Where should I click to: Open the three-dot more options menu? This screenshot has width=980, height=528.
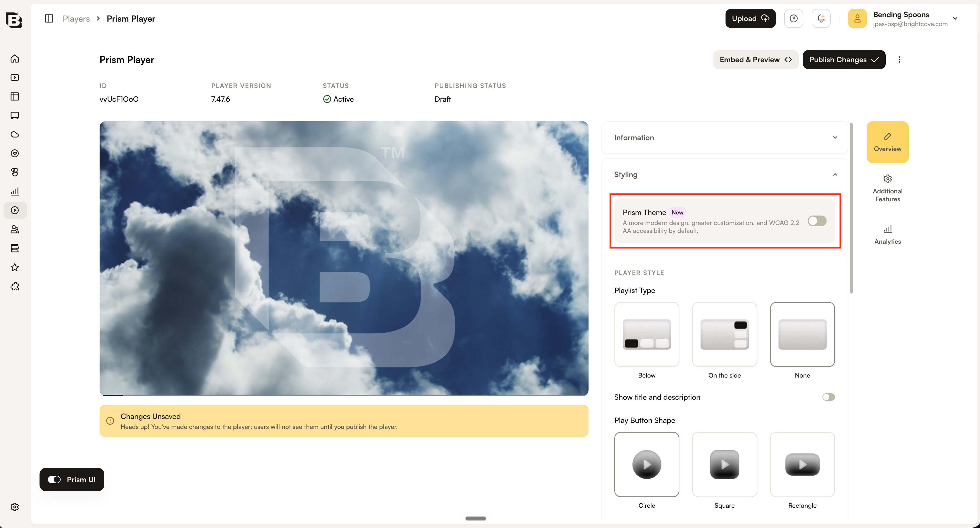pos(899,60)
